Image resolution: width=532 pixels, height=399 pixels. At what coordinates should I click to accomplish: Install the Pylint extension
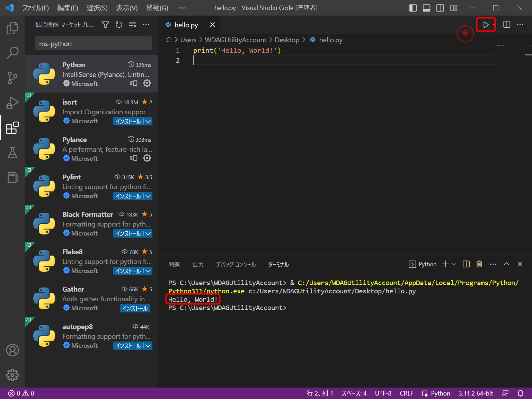(128, 196)
